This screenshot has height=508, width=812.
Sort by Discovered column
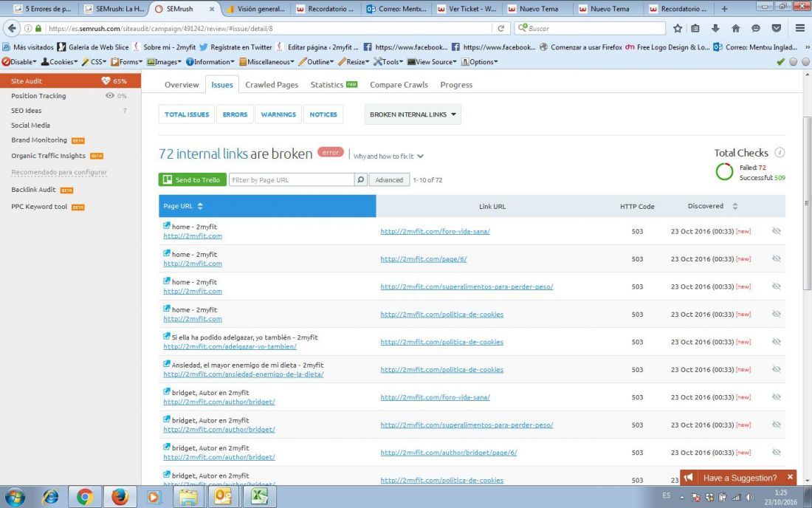(712, 206)
